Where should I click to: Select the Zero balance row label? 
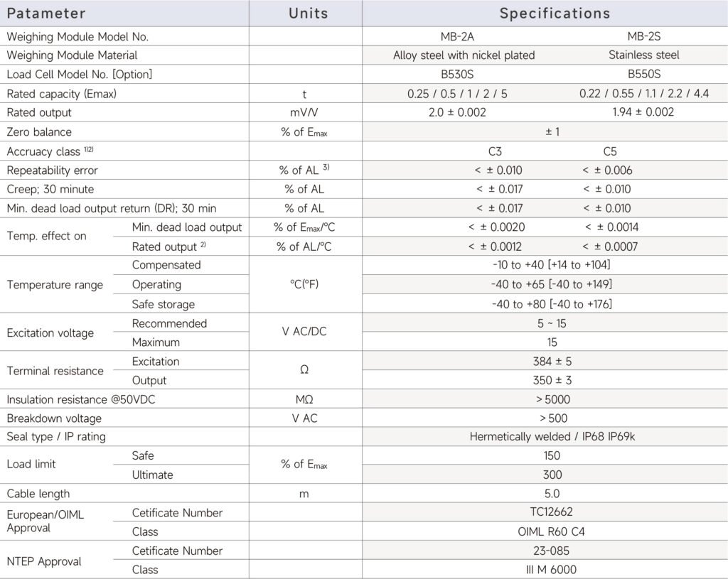(39, 132)
